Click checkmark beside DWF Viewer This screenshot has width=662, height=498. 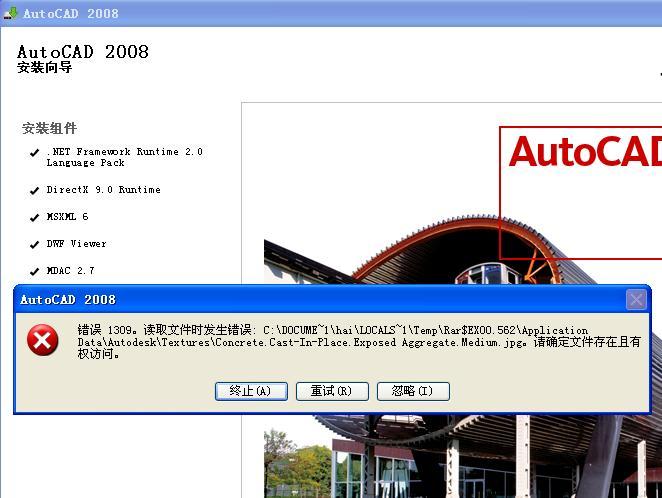[34, 245]
